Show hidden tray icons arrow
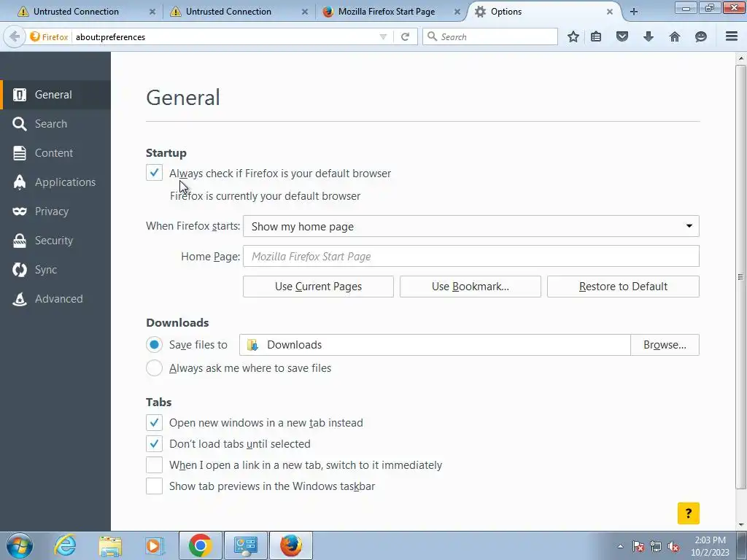This screenshot has height=560, width=747. click(x=620, y=546)
